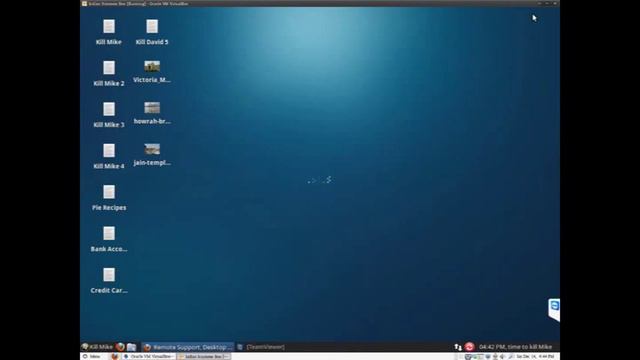Select the Pie Recipes file icon
This screenshot has width=640, height=360.
click(109, 192)
